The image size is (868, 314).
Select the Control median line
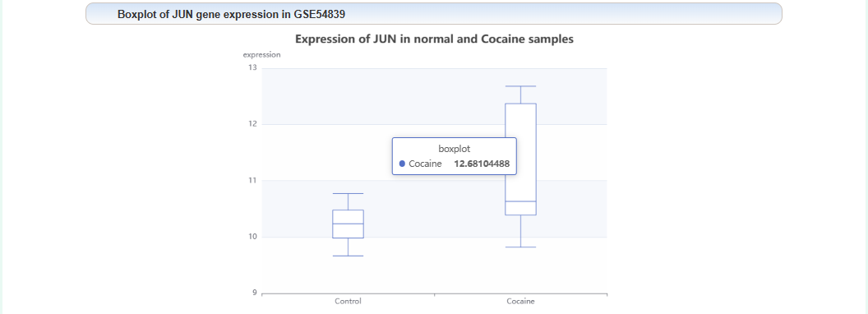(348, 224)
